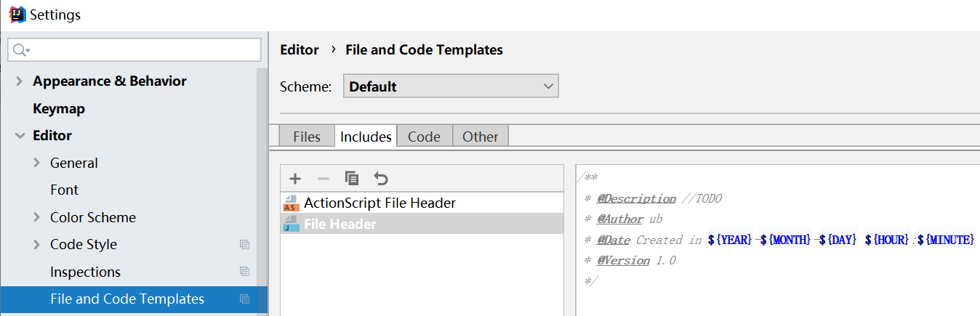Expand the Color Scheme node
The height and width of the screenshot is (316, 980).
[37, 217]
